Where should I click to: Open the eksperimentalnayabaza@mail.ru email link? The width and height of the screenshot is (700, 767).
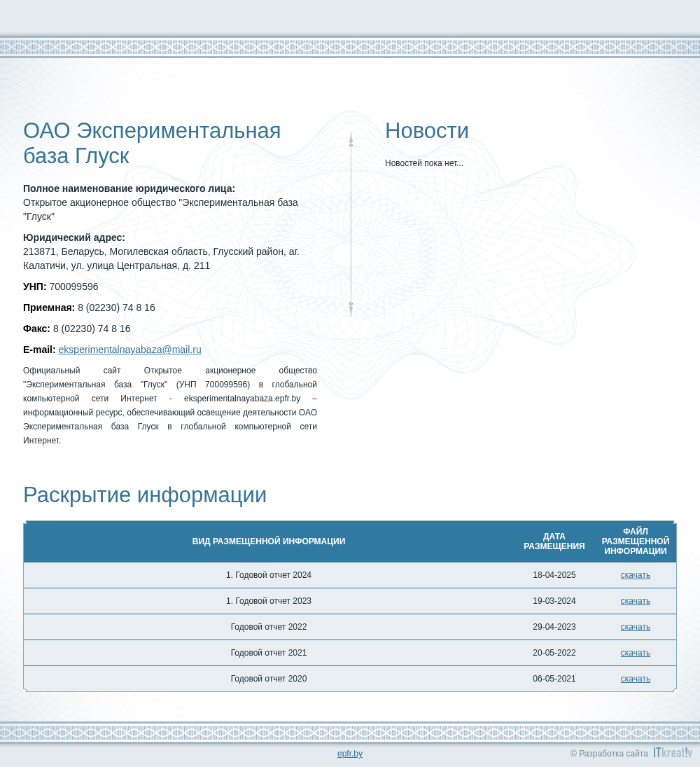[129, 350]
